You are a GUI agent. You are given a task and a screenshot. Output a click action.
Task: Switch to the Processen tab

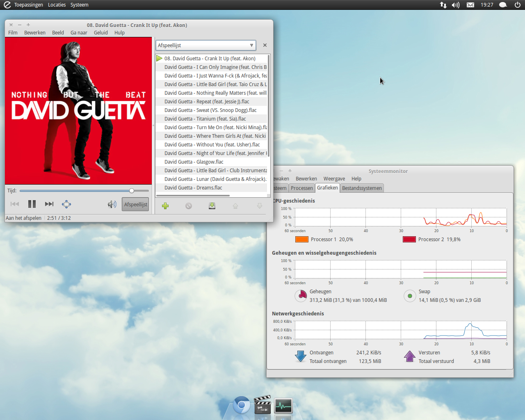(x=301, y=188)
